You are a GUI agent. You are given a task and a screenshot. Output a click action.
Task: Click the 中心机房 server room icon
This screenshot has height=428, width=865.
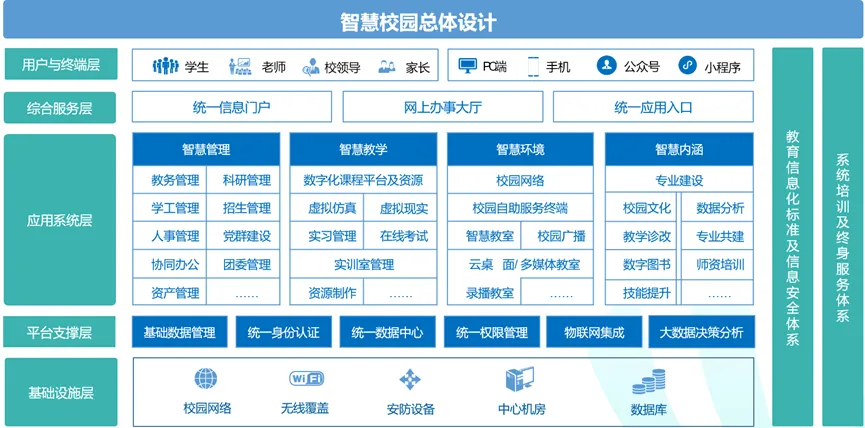(519, 381)
